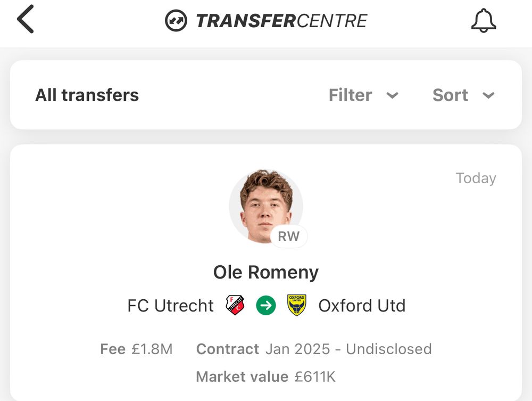Open the Filter dropdown
Image resolution: width=532 pixels, height=401 pixels.
pyautogui.click(x=351, y=95)
